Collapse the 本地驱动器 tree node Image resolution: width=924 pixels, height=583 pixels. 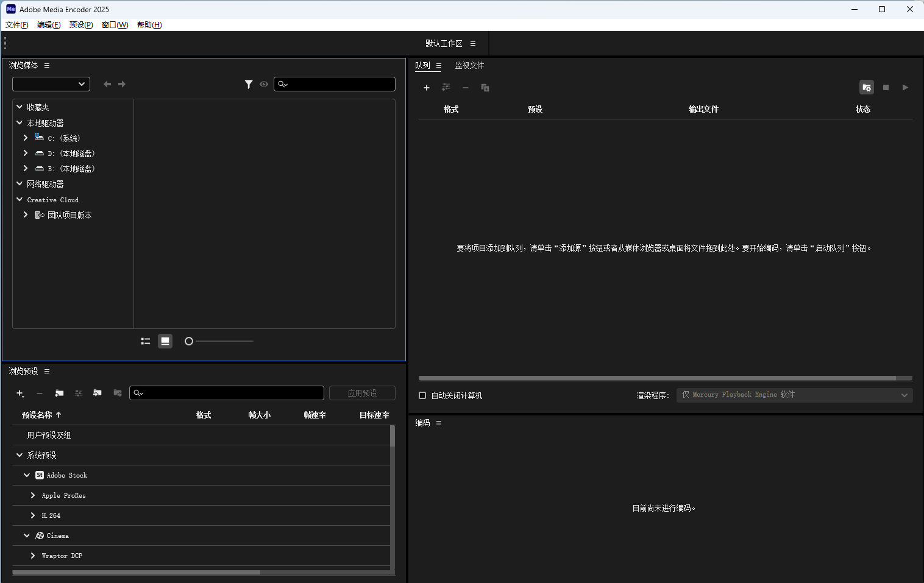click(20, 122)
